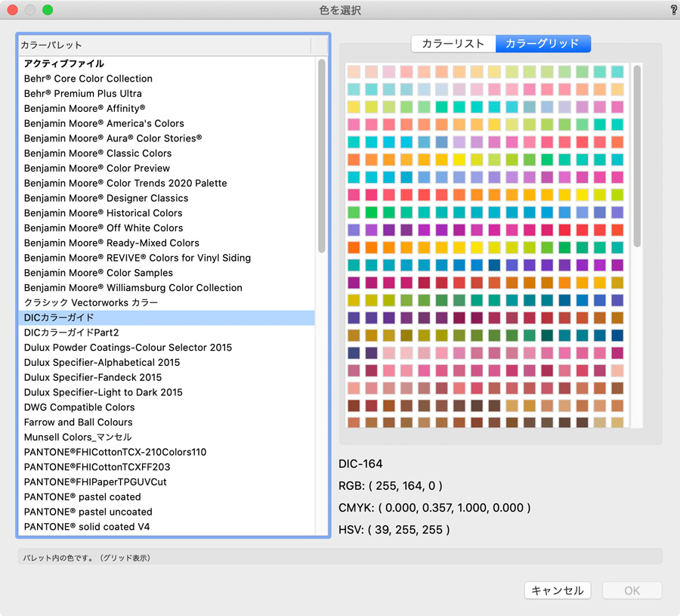
Task: Select Benjamin Moore® Ready-Mixed Colors
Action: click(x=166, y=243)
